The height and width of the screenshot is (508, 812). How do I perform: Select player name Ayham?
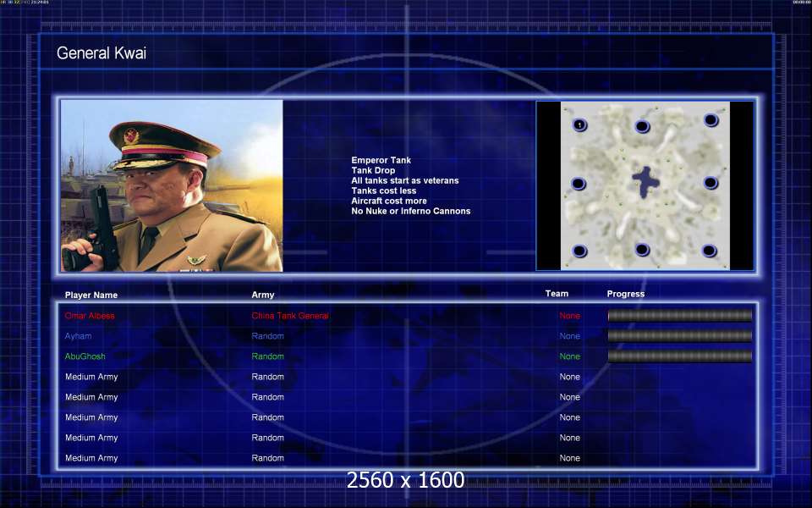tap(78, 336)
